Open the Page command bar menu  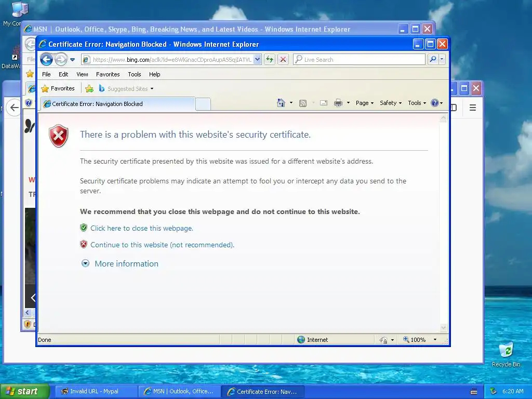(364, 103)
